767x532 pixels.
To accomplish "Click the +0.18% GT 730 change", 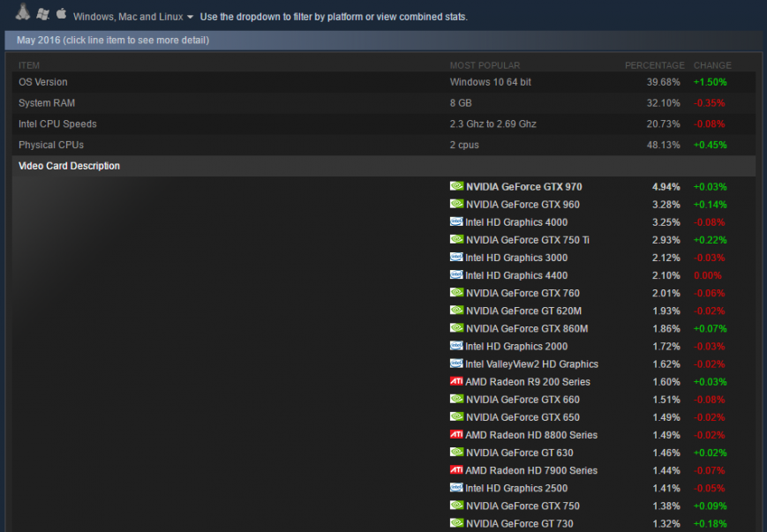I will coord(710,524).
